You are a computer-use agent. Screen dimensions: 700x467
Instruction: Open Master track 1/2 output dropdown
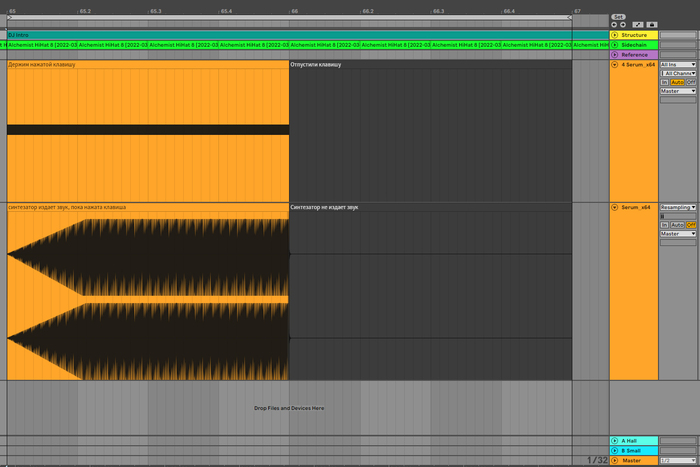point(678,461)
